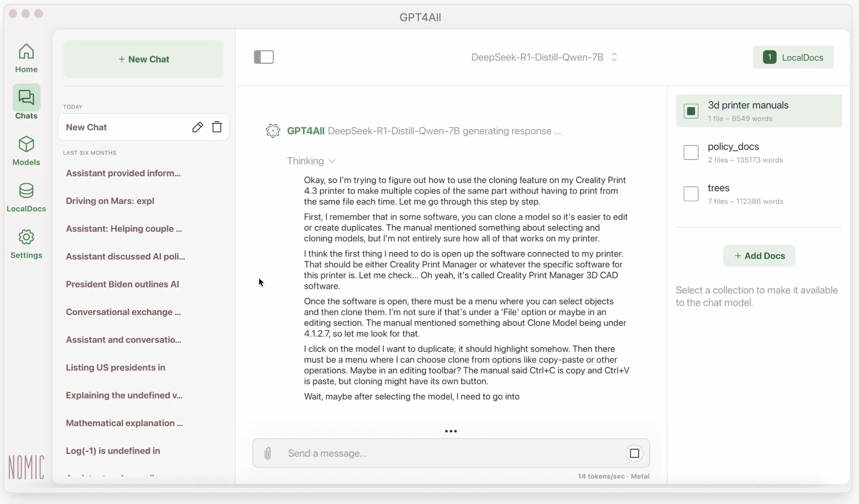Edit the New Chat title with pencil
The height and width of the screenshot is (504, 859).
pyautogui.click(x=197, y=127)
